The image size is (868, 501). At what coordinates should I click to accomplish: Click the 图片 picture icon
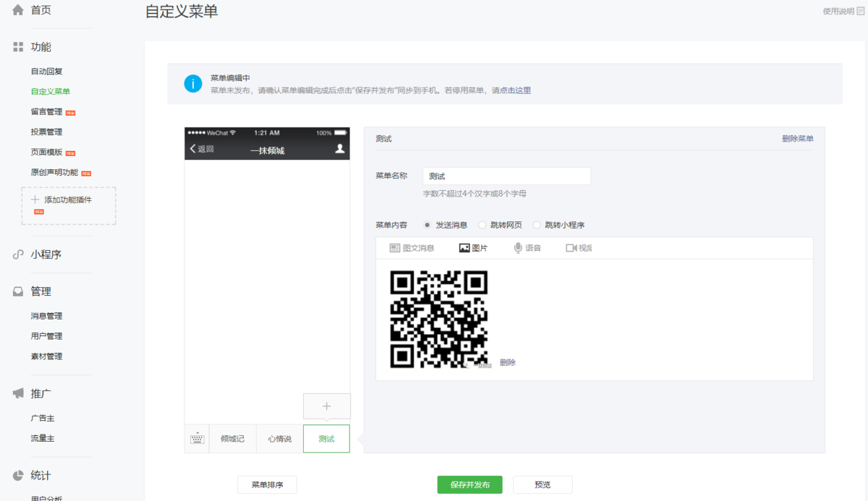tap(464, 248)
